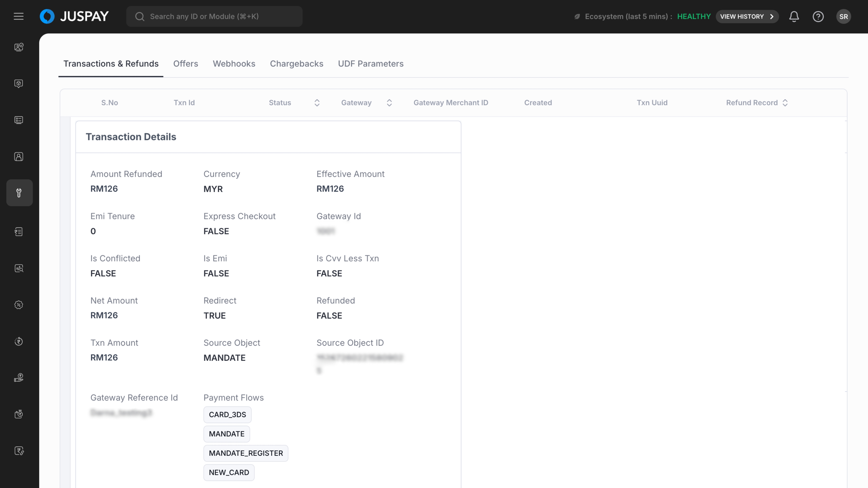868x488 pixels.
Task: Click the Created column header
Action: [538, 103]
